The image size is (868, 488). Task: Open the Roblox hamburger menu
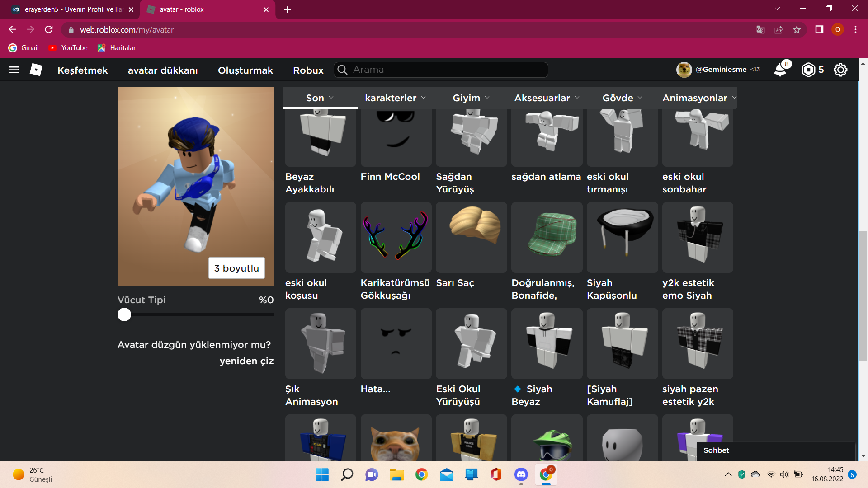click(x=14, y=70)
